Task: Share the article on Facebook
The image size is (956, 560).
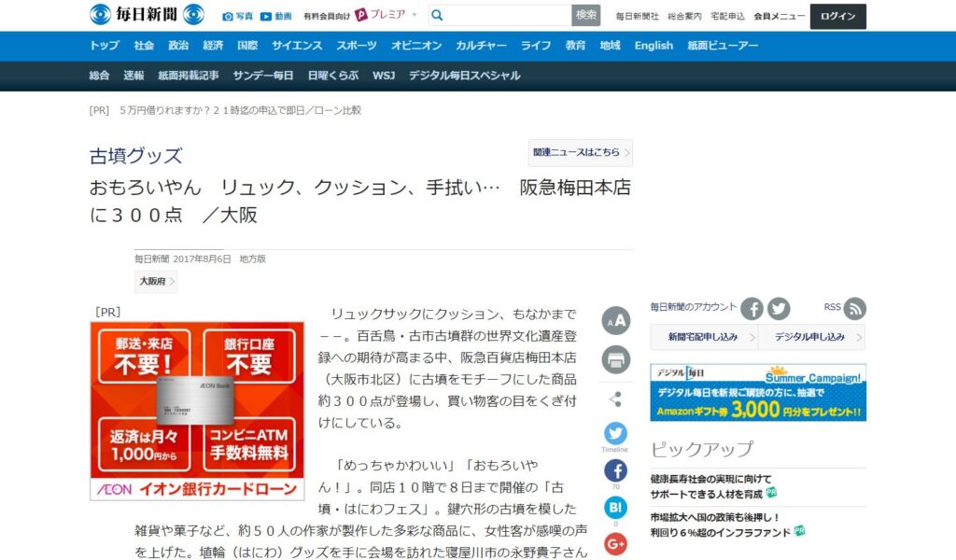Action: [615, 470]
